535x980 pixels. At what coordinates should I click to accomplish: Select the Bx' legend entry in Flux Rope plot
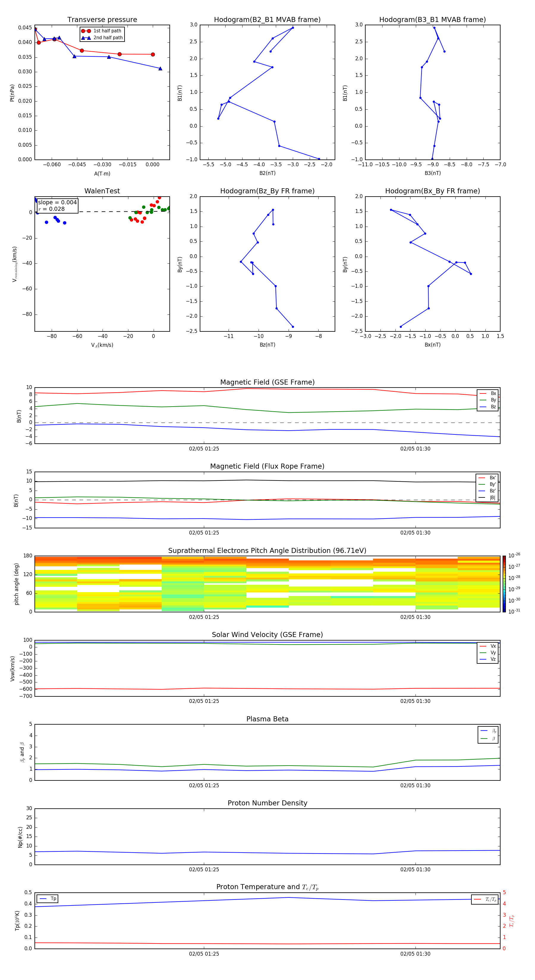click(487, 478)
